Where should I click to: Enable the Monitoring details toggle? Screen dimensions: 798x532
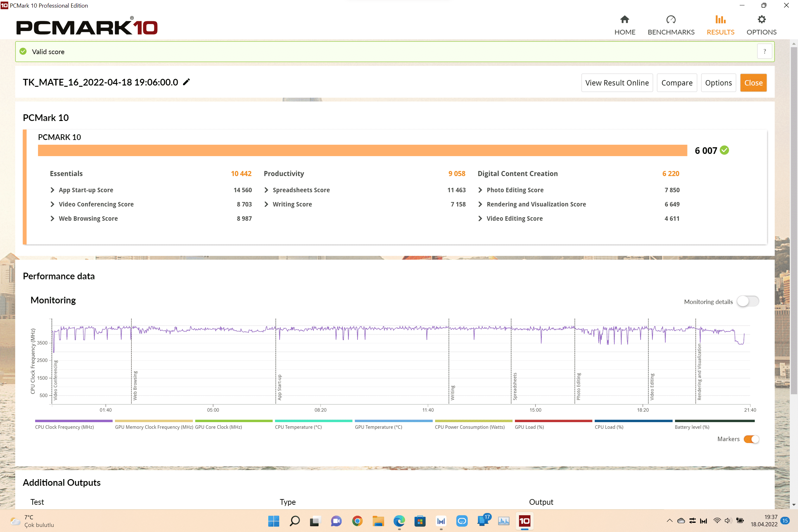pos(748,301)
